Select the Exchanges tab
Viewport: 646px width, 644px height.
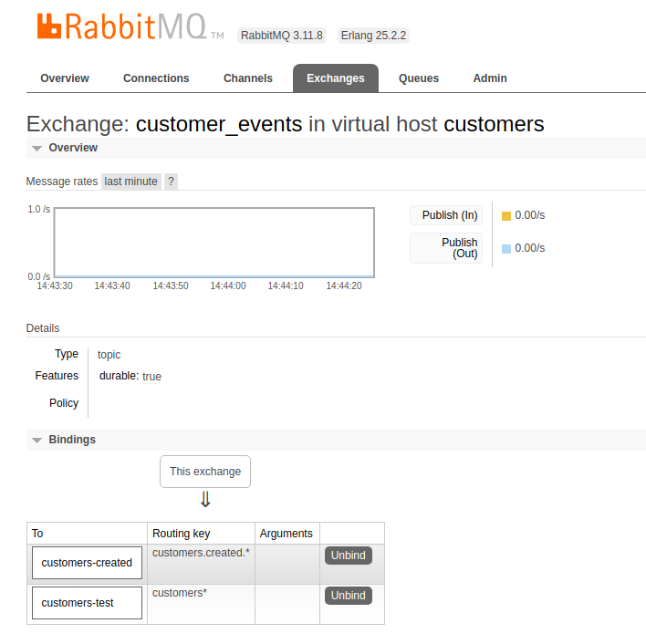tap(336, 78)
